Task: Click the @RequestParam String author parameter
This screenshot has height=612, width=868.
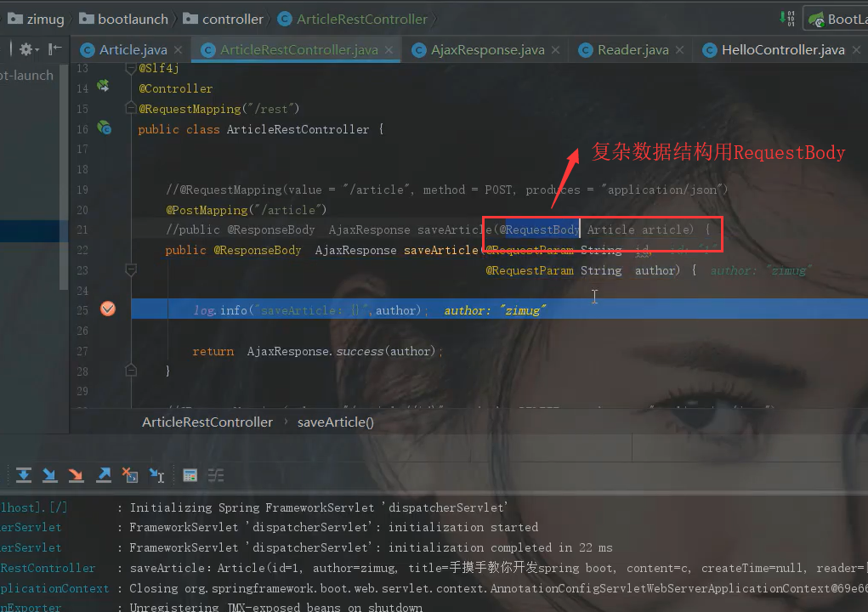Action: (x=582, y=270)
